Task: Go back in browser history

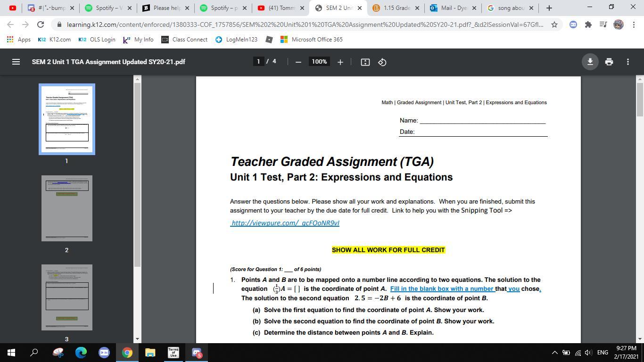Action: [x=11, y=25]
